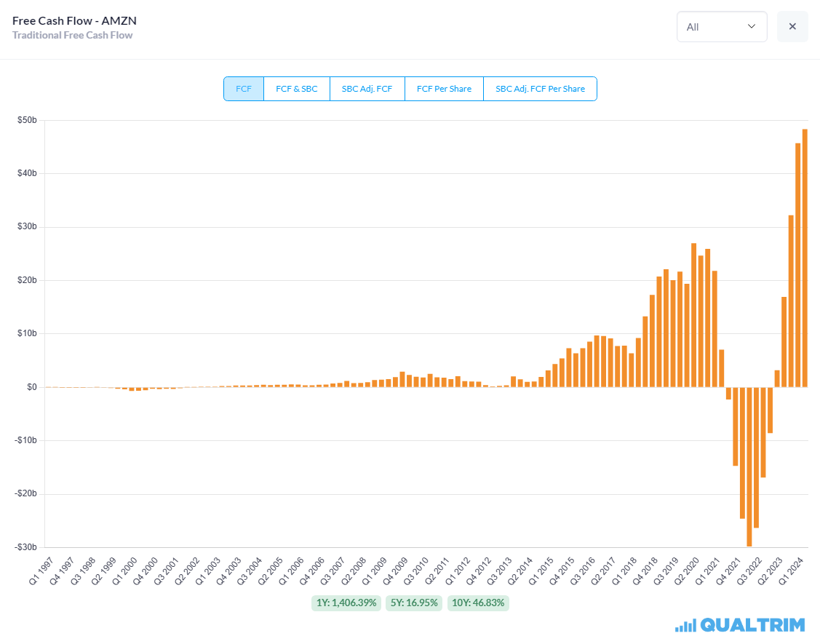The height and width of the screenshot is (644, 820).
Task: Open the All time range dropdown
Action: pos(722,27)
